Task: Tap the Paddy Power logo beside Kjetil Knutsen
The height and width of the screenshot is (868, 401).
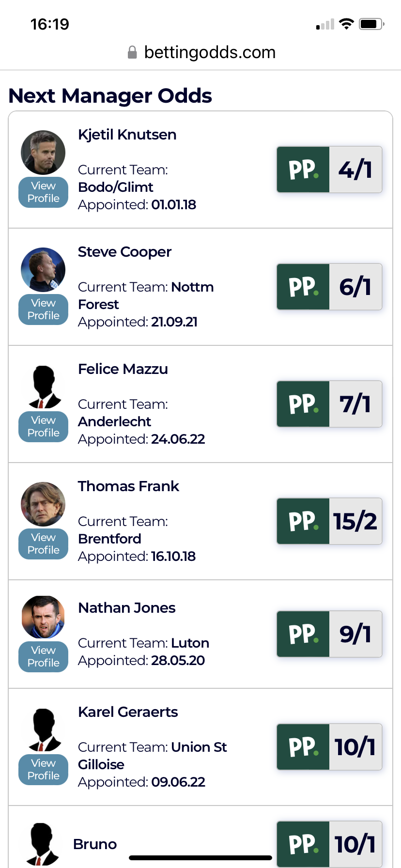Action: [303, 170]
